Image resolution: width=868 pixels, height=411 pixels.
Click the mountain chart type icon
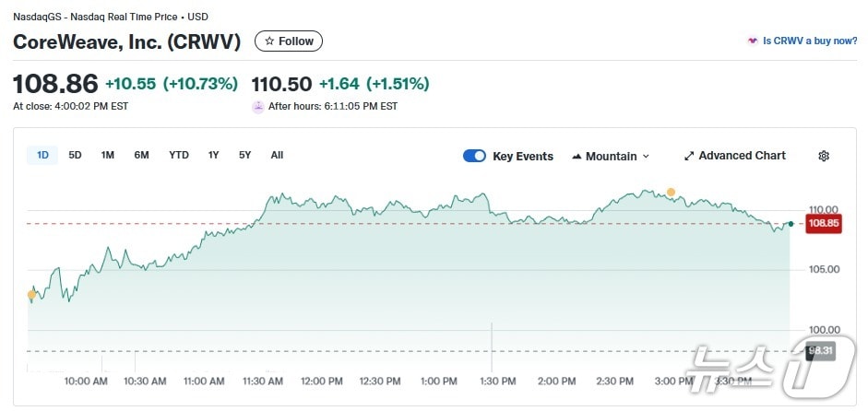(577, 157)
